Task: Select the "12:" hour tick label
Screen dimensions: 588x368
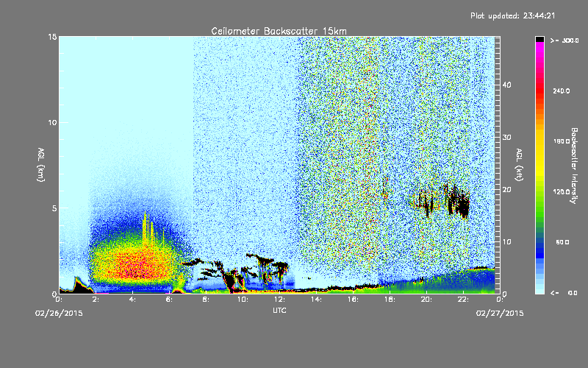Action: click(x=279, y=300)
